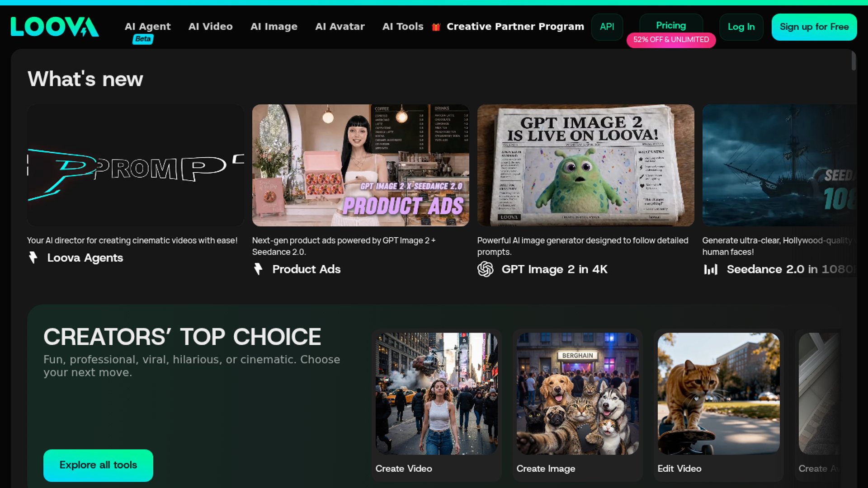Image resolution: width=868 pixels, height=488 pixels.
Task: Click the Create Image label
Action: 546,469
